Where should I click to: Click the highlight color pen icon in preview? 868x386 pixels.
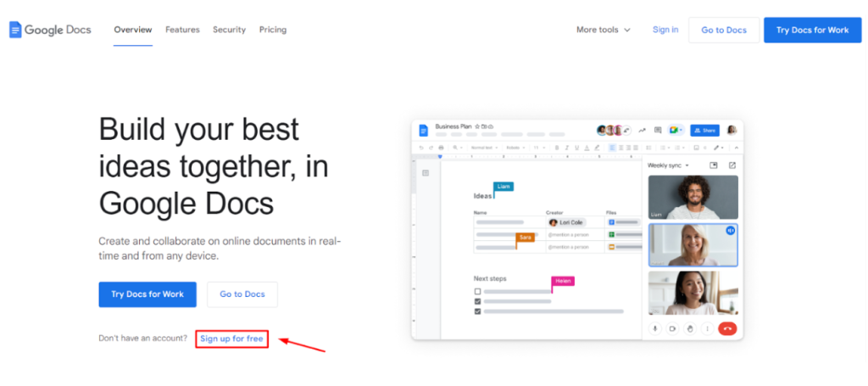coord(597,148)
